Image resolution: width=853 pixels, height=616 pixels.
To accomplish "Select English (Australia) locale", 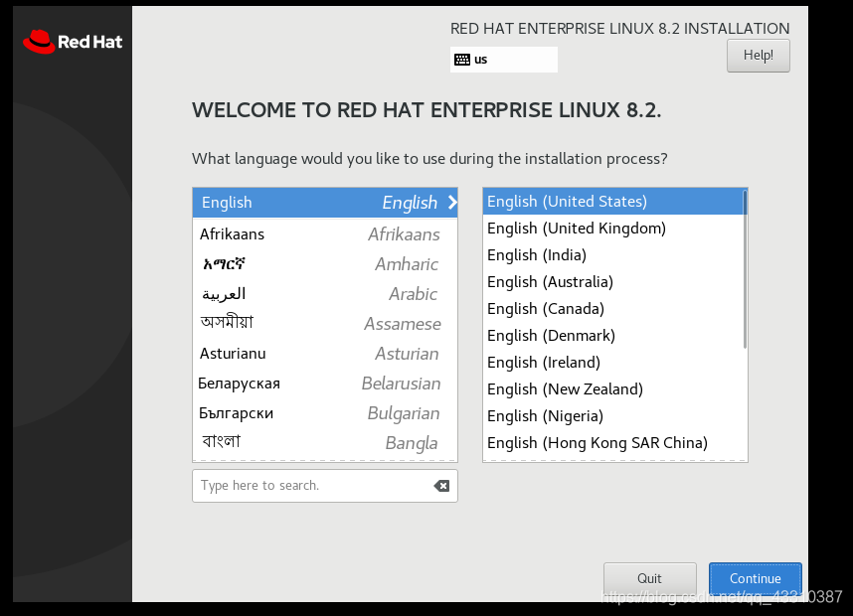I will pyautogui.click(x=612, y=282).
